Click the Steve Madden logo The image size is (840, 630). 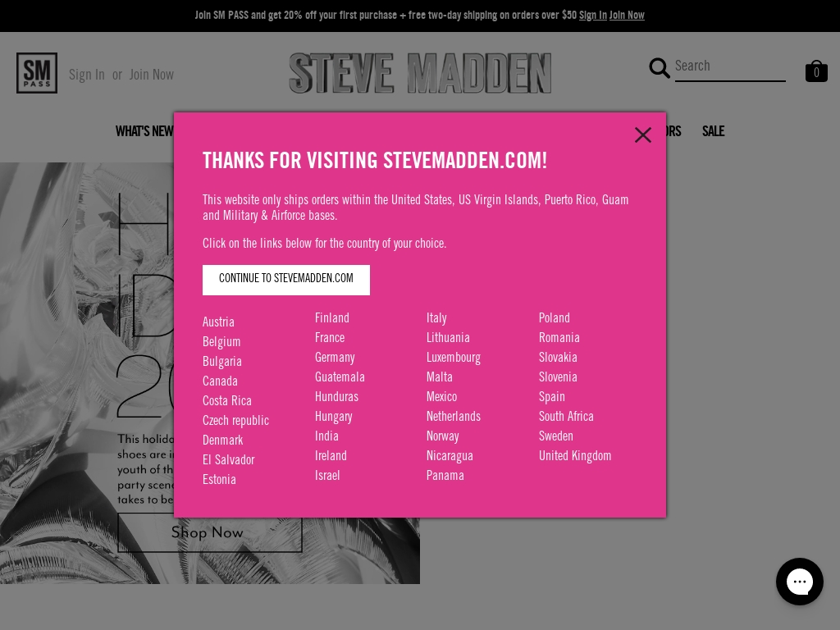click(x=420, y=72)
